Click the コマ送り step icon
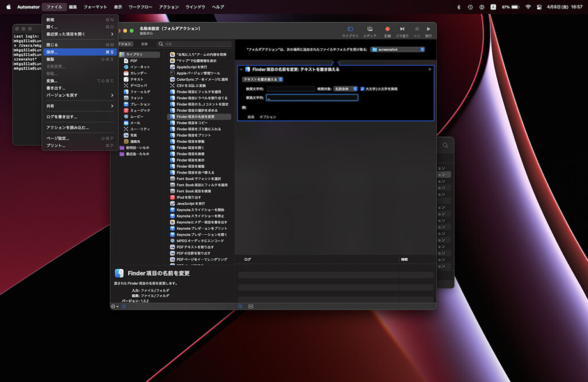 click(x=402, y=29)
